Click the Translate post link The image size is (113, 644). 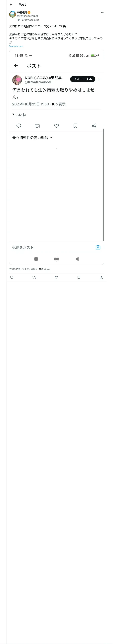(x=16, y=46)
